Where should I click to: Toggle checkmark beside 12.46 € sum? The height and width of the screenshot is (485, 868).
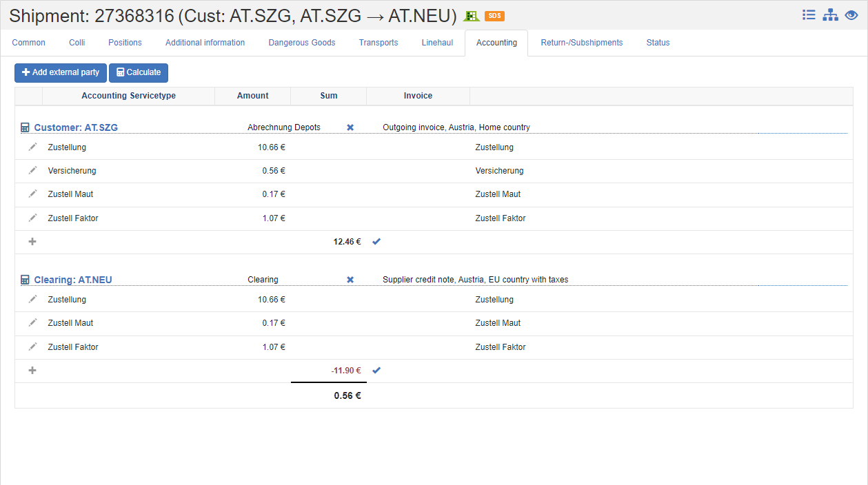click(x=376, y=242)
